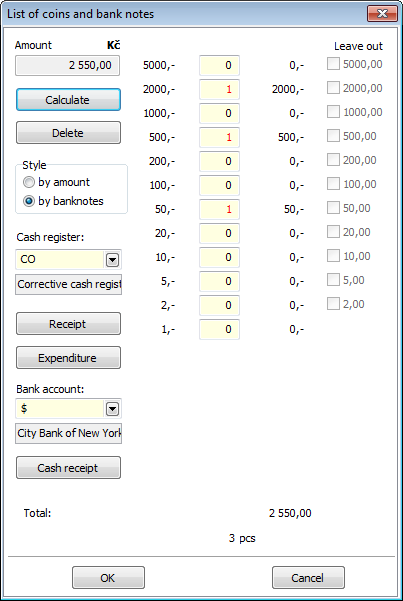Click the Total value '2 550,00' at bottom
Screen dimensions: 403x601
[x=290, y=513]
